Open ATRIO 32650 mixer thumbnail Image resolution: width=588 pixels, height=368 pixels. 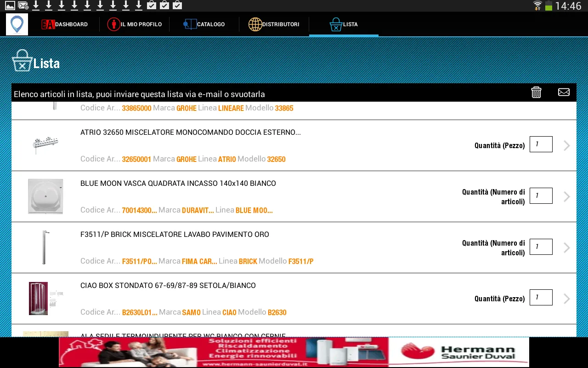coord(45,144)
